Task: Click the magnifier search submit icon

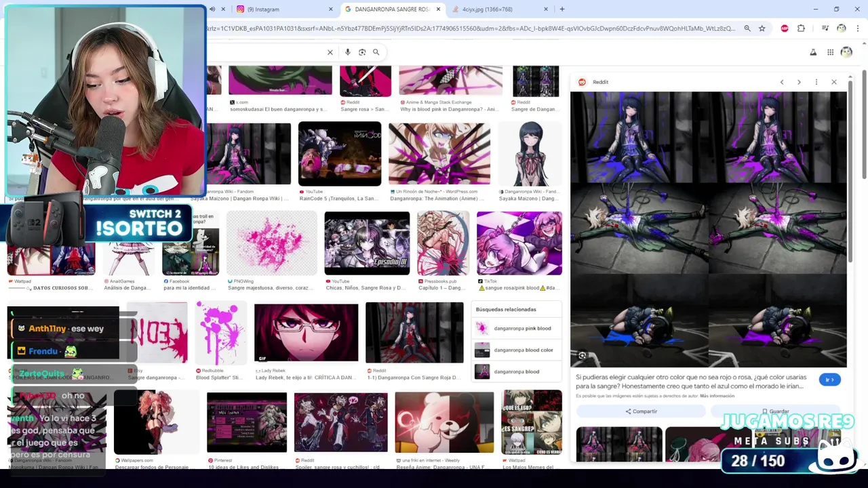Action: point(376,52)
